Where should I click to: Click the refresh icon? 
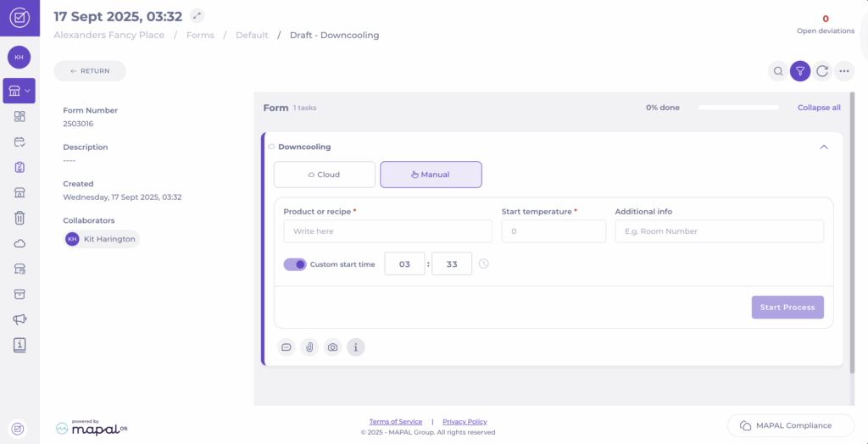[822, 71]
